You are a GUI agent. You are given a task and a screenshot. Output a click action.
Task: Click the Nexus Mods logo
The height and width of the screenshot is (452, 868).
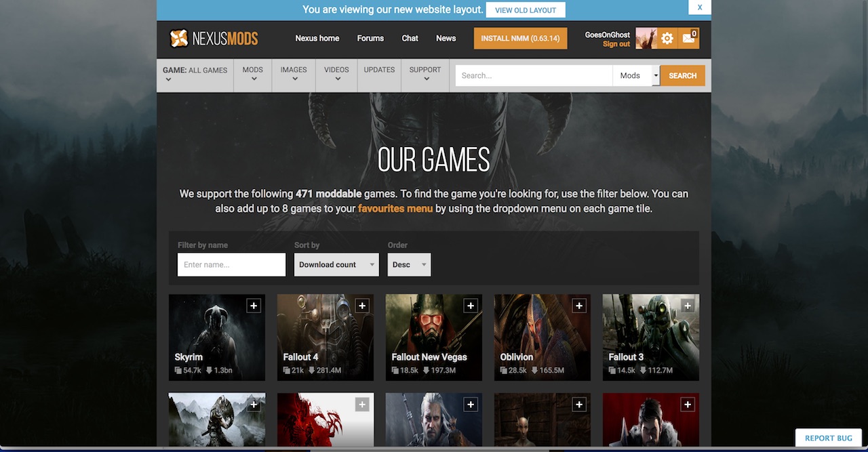click(x=214, y=39)
